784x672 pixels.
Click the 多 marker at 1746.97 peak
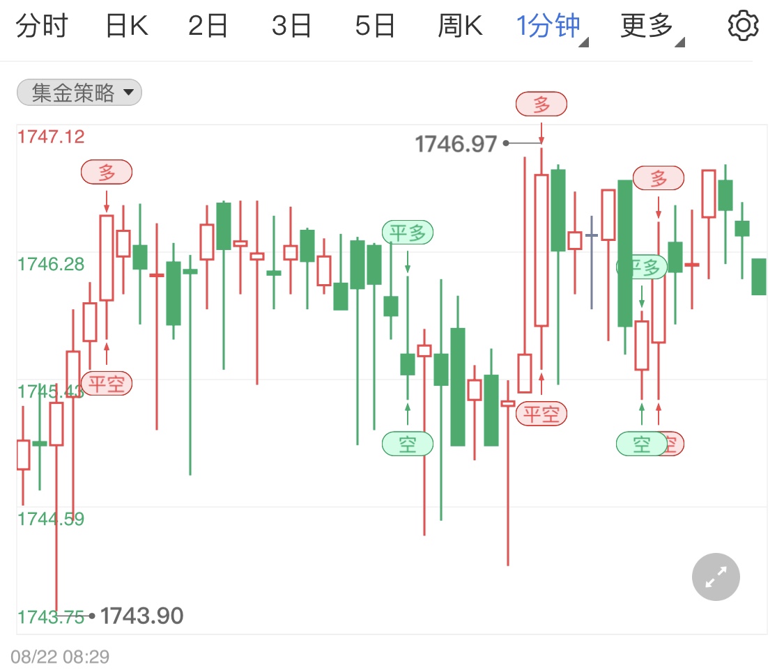coord(541,105)
